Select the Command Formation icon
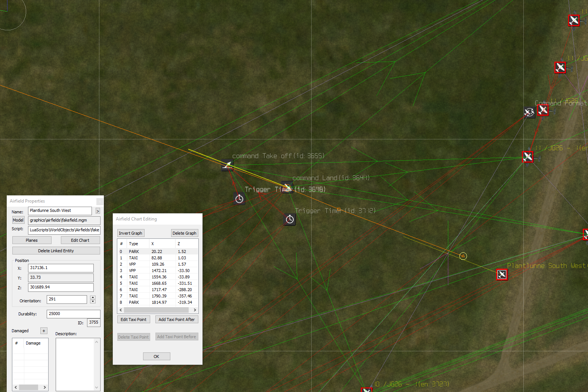 coord(529,112)
